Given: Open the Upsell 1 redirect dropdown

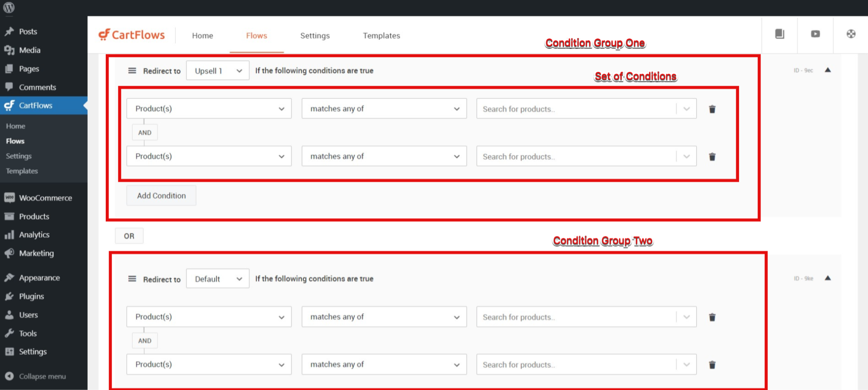Looking at the screenshot, I should click(217, 71).
